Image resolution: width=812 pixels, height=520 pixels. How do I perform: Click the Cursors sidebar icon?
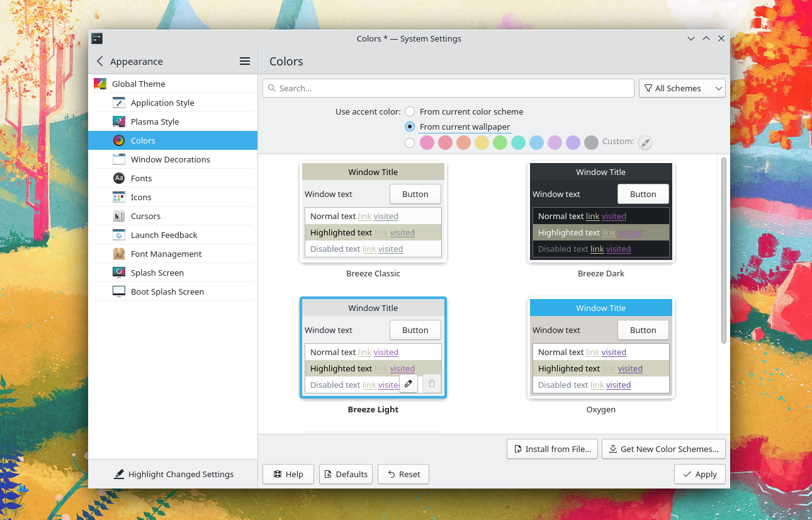click(x=119, y=216)
